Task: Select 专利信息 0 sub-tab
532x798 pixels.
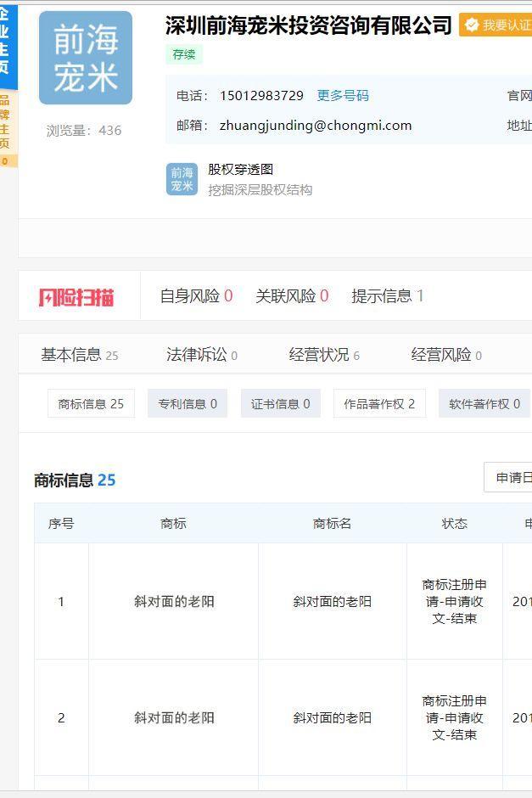Action: pos(188,403)
